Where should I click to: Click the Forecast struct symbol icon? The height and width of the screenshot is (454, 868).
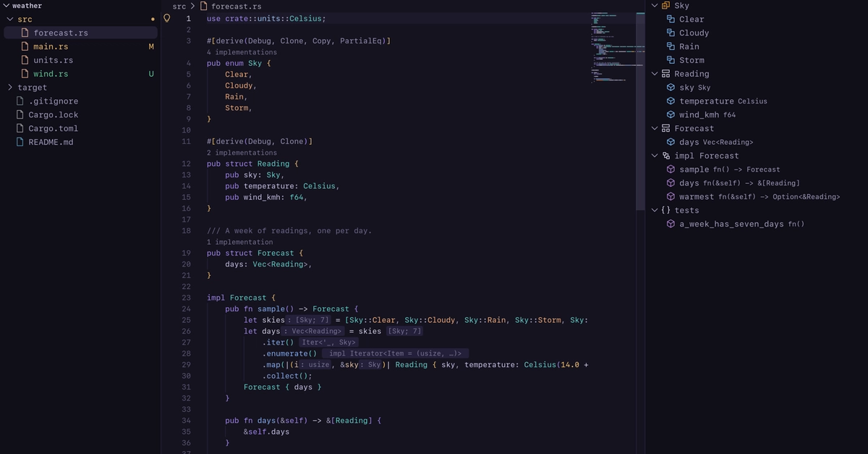click(665, 129)
